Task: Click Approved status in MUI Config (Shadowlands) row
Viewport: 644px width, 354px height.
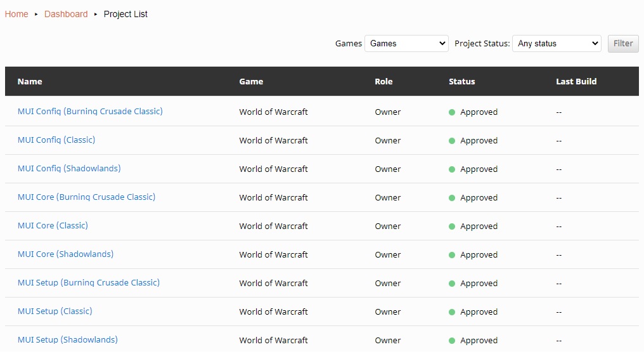Action: click(479, 169)
